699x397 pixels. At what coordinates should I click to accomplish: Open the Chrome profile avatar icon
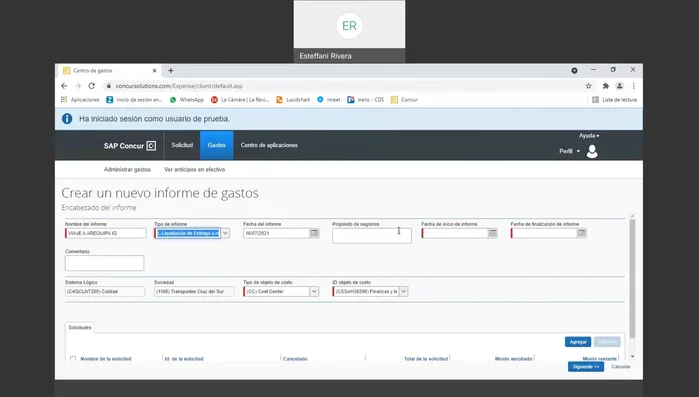click(619, 86)
